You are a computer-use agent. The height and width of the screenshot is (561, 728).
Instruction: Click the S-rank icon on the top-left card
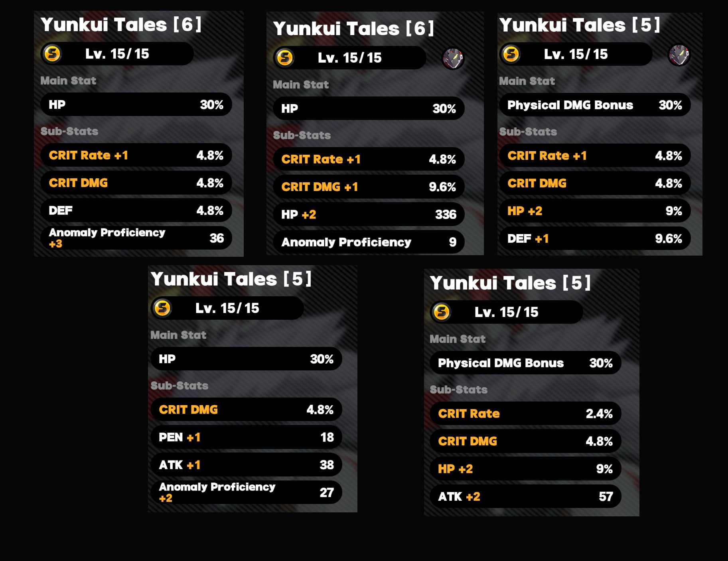click(x=52, y=53)
